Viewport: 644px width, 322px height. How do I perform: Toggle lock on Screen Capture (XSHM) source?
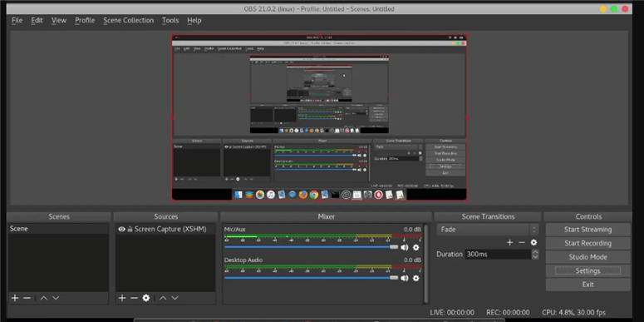pos(130,229)
